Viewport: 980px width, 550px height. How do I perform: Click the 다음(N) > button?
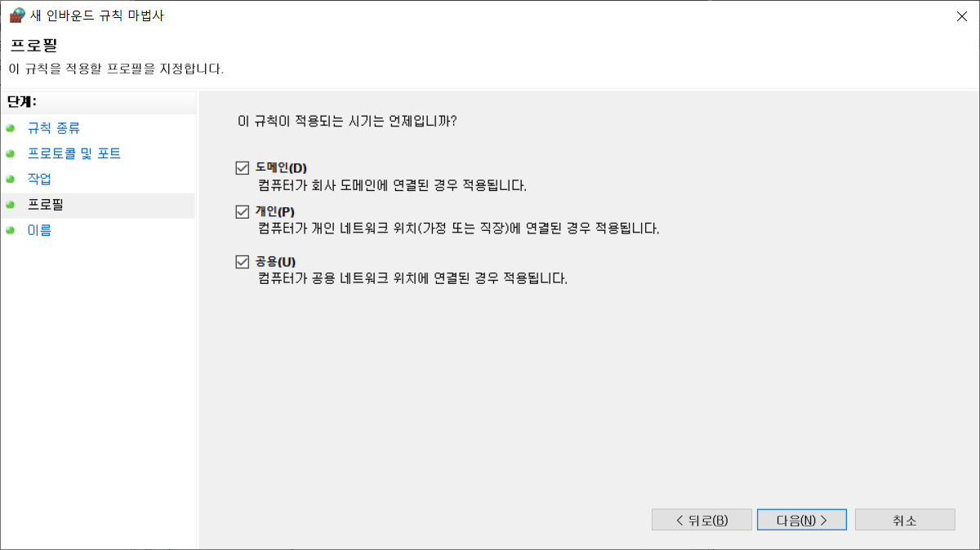[802, 520]
